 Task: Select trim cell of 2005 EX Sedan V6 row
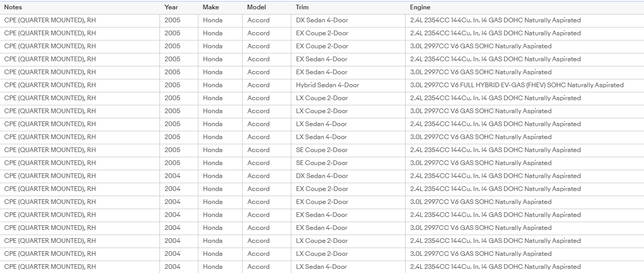point(348,72)
